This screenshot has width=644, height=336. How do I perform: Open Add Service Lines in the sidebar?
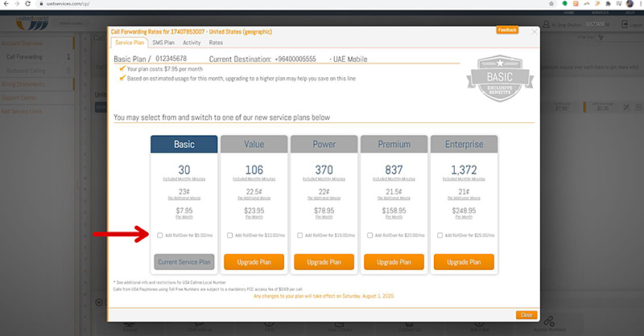22,111
